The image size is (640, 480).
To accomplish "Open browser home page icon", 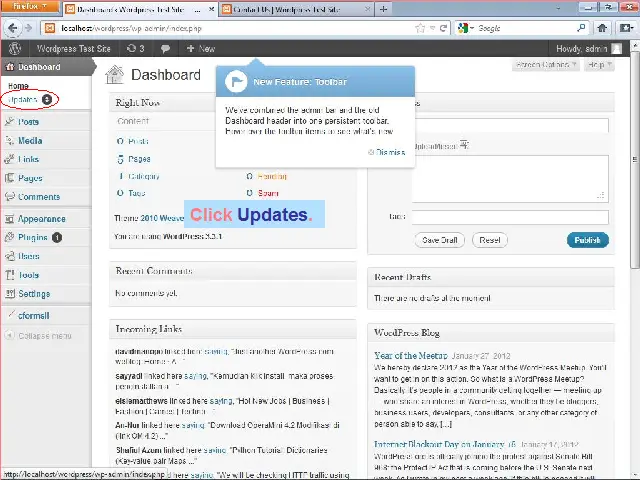I will (x=602, y=28).
